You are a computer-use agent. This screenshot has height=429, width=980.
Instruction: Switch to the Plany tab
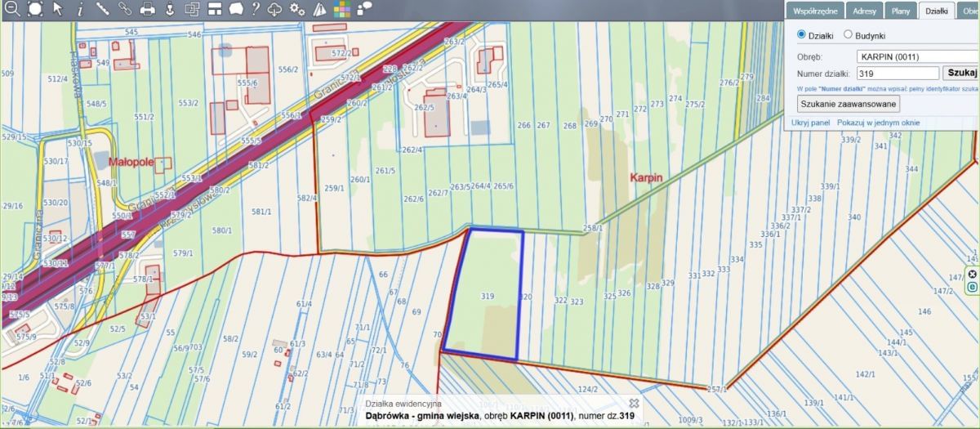coord(901,11)
